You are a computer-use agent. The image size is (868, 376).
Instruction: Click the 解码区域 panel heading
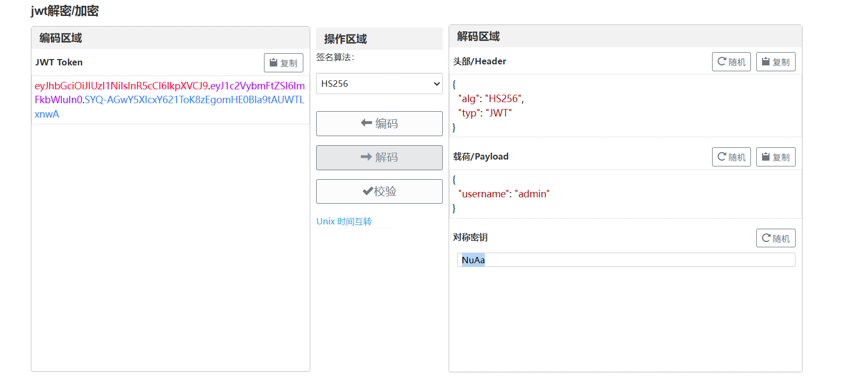478,37
